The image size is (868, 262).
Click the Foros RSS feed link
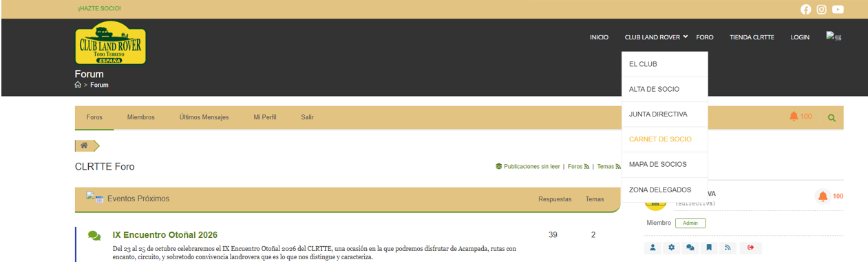pos(578,167)
